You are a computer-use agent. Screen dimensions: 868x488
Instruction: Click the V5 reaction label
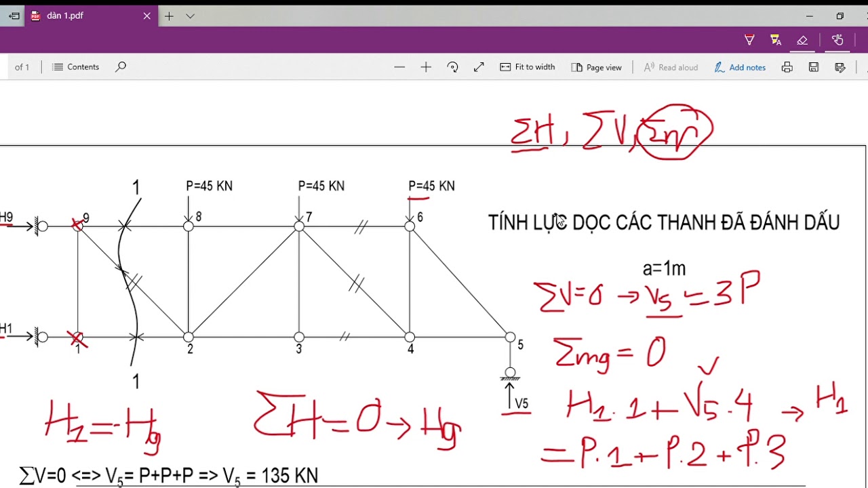pos(521,404)
